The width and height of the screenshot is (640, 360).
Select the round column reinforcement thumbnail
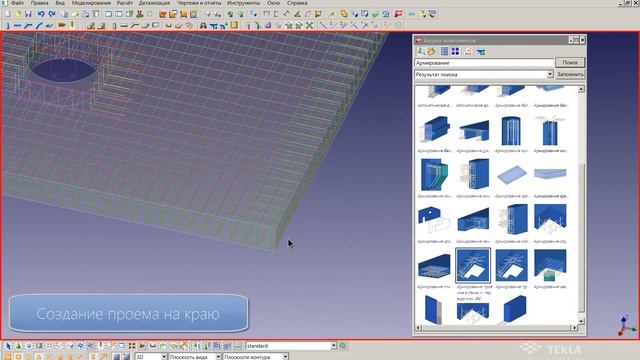click(x=511, y=131)
